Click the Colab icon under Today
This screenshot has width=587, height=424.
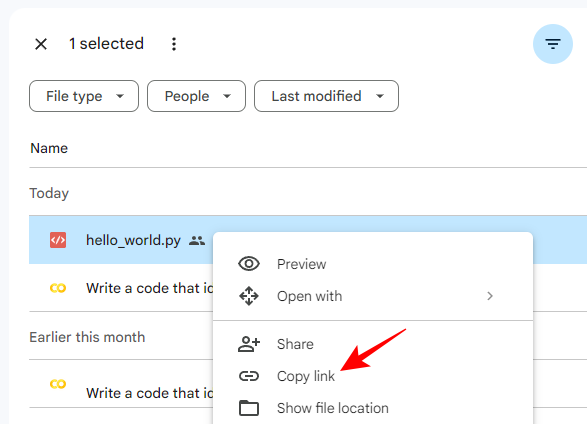58,288
